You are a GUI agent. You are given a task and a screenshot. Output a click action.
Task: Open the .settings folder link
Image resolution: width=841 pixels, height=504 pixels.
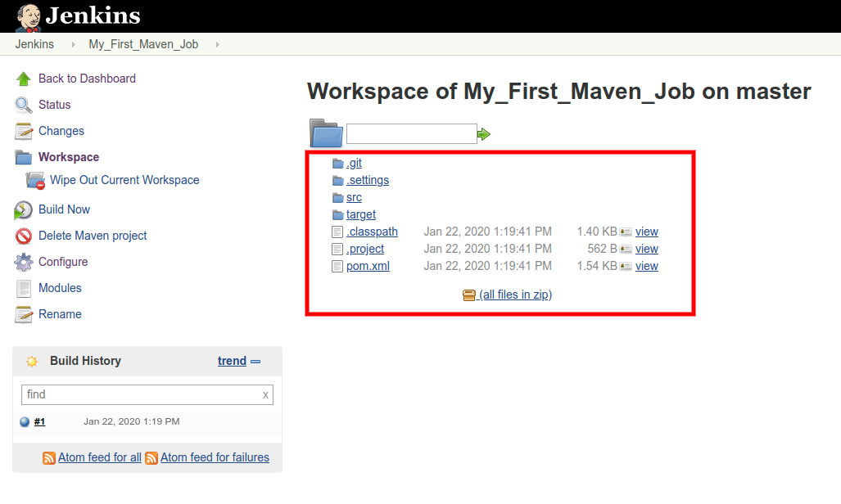tap(368, 181)
